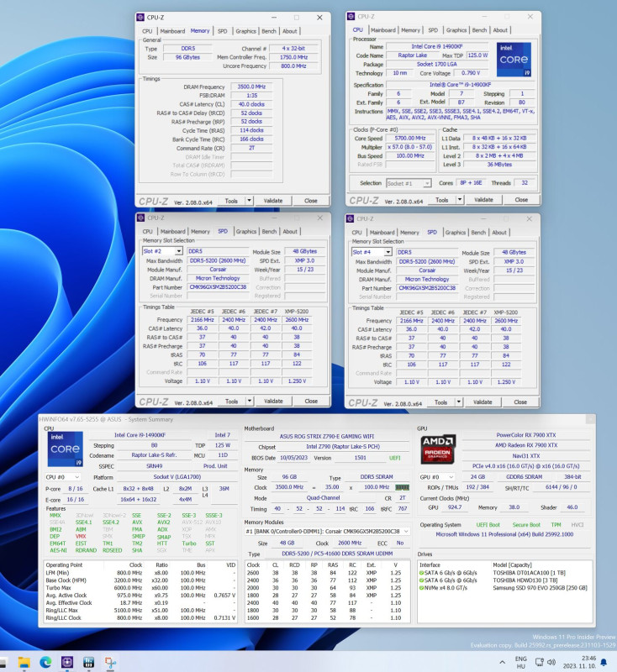Viewport: 617px width, 672px height.
Task: Click the Intel Core i9 logo in CPU-Z
Action: coord(514,60)
